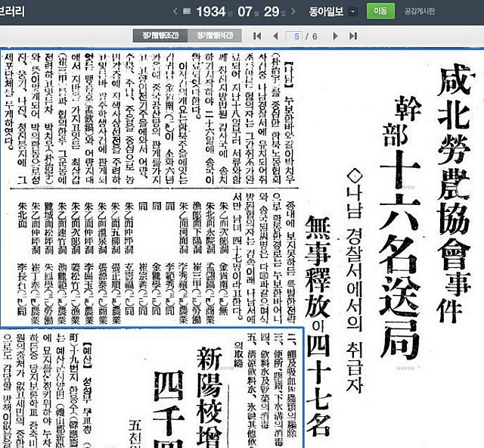Click the 幹部十六名送局 headline
The image size is (484, 448).
[x=400, y=227]
